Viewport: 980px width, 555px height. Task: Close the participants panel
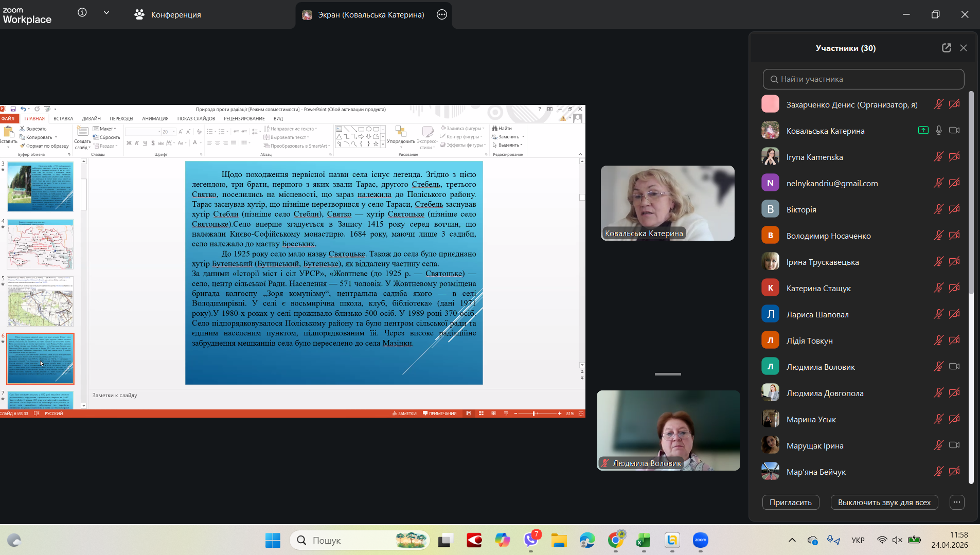pos(964,48)
